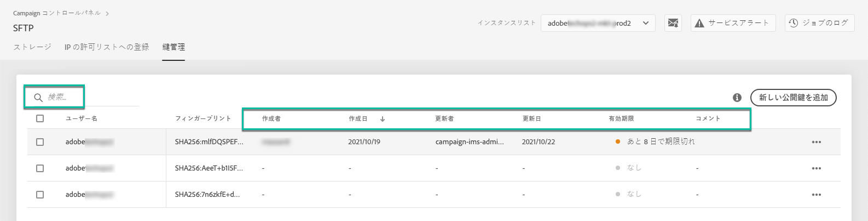Open more actions for the SHA256:AeeT+b1ISF key

pos(816,168)
